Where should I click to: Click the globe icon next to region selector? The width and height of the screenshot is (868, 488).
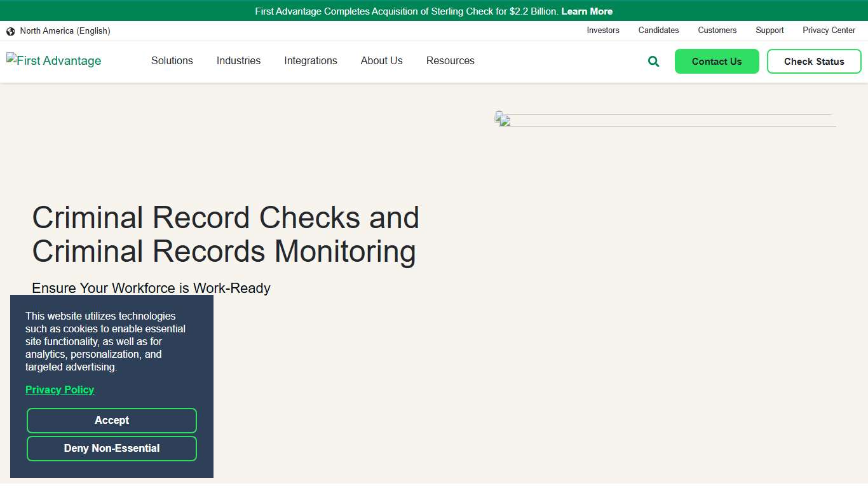10,30
